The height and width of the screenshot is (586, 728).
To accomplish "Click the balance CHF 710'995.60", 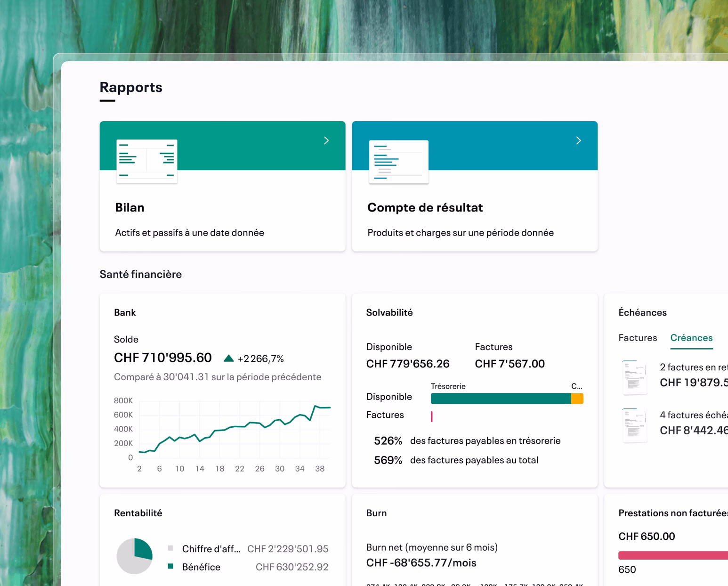I will click(x=163, y=358).
